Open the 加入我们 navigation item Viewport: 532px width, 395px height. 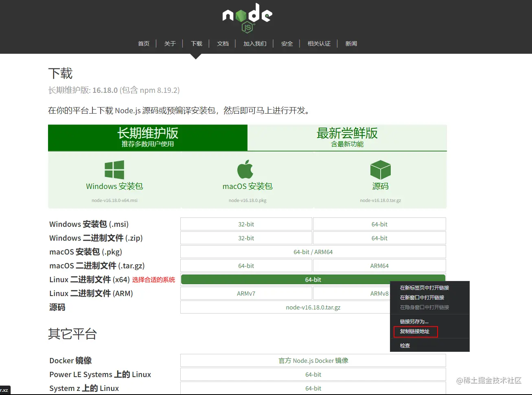coord(255,44)
